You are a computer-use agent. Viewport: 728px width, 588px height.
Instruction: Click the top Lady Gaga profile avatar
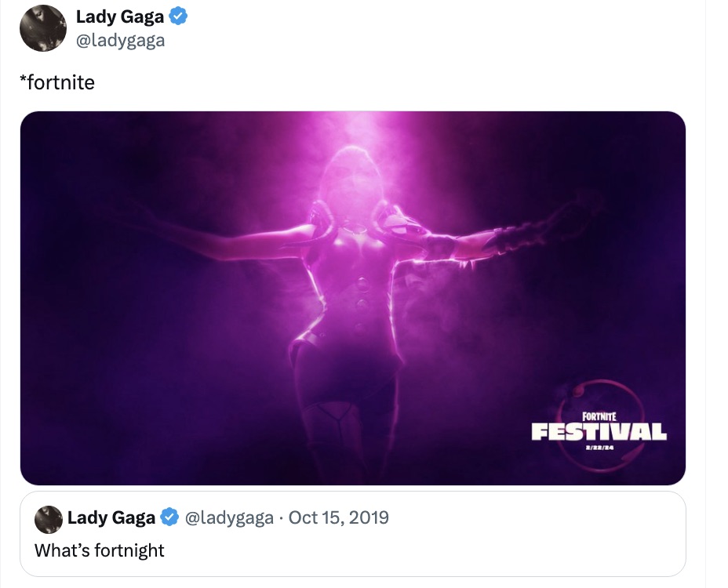pos(42,28)
